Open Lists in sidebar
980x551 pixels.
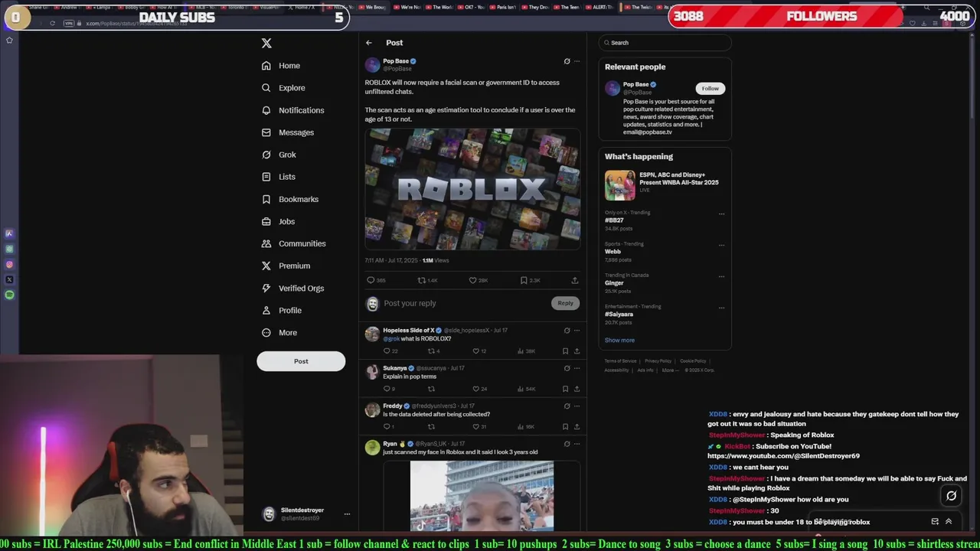pyautogui.click(x=278, y=177)
